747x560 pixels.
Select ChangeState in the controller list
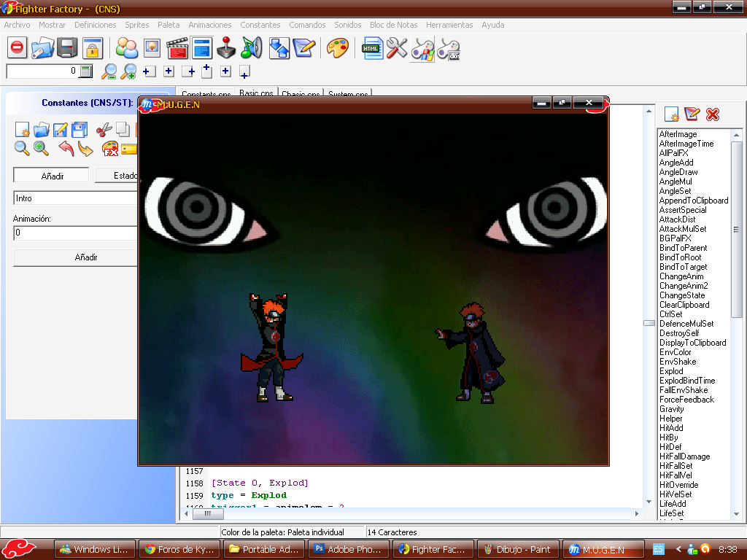[682, 295]
